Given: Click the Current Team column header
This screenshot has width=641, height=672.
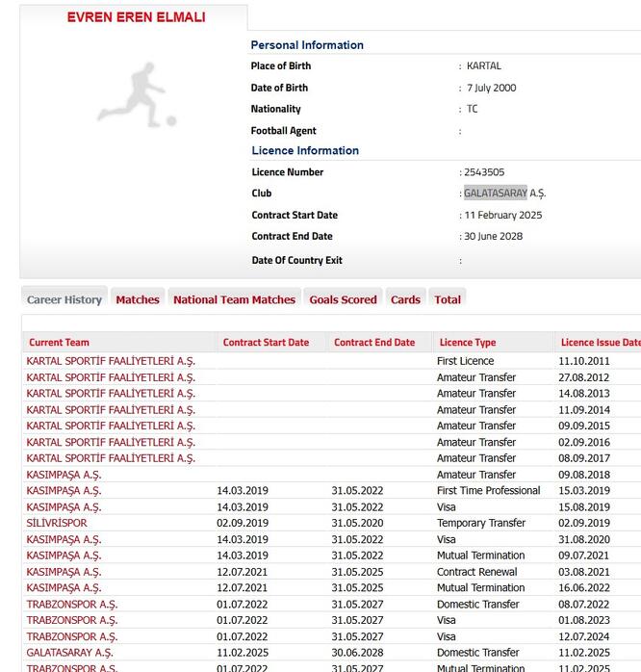Looking at the screenshot, I should click(59, 343).
